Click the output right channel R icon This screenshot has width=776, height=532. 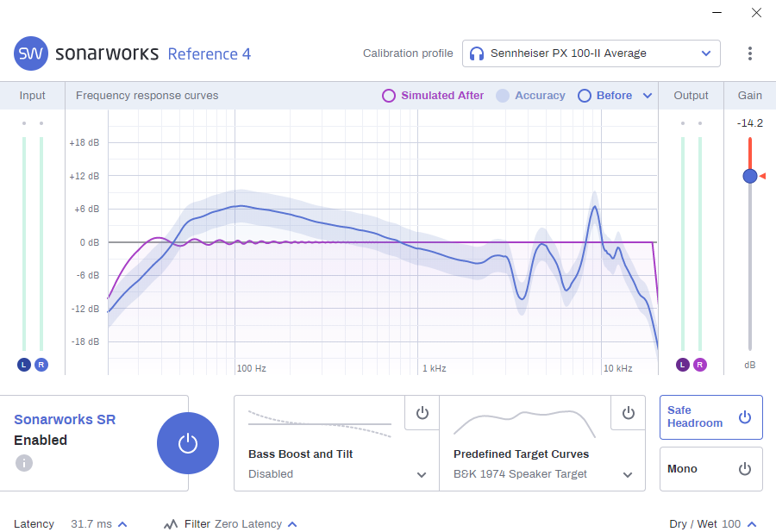(700, 365)
